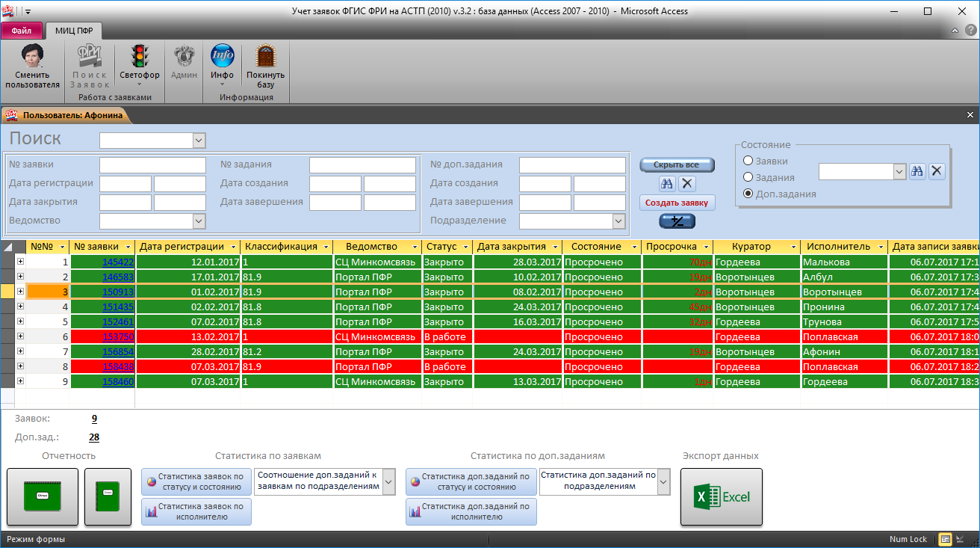
Task: Open the Подразделение search dropdown
Action: [x=618, y=221]
